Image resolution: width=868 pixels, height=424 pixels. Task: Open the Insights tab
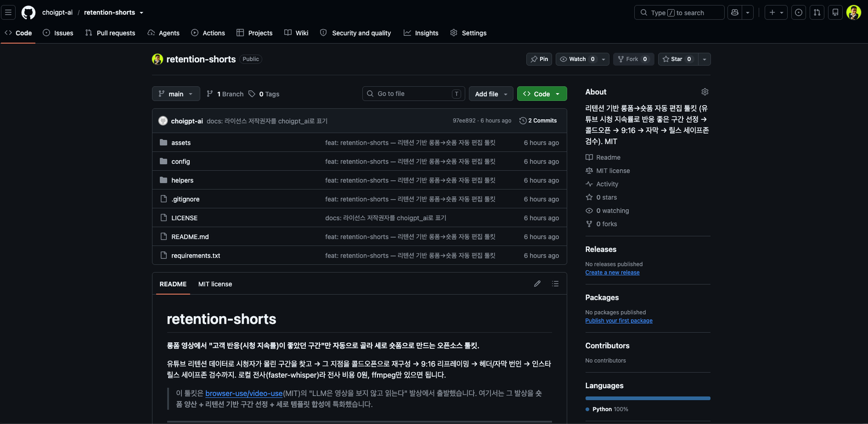421,33
